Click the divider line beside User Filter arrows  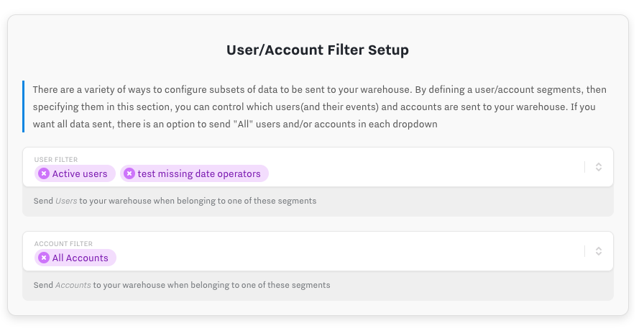pos(585,167)
